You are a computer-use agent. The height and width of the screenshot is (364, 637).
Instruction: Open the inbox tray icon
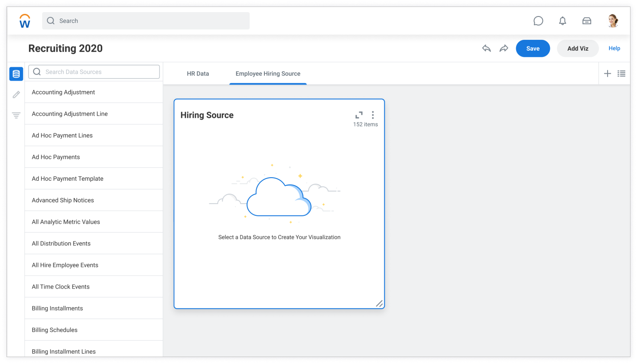587,21
